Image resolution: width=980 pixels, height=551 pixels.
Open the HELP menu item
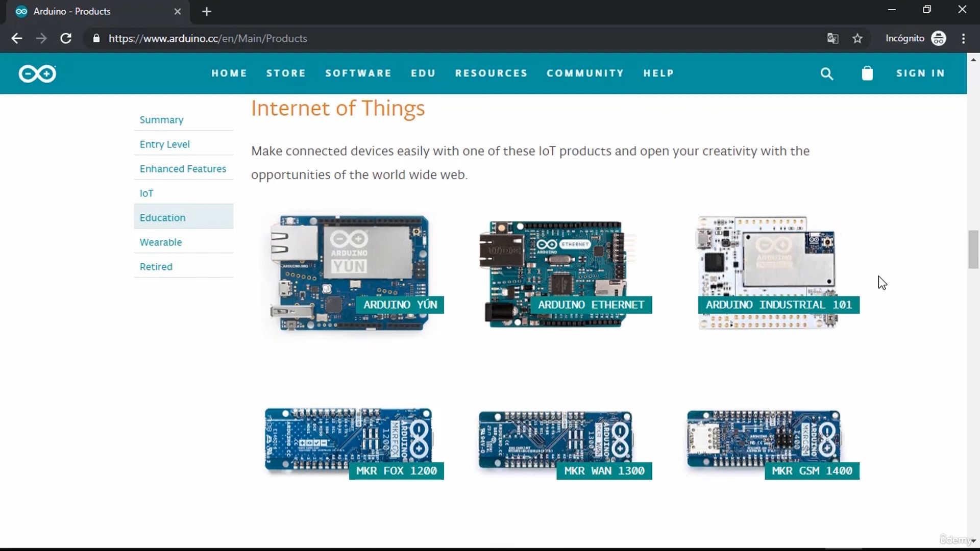coord(658,73)
